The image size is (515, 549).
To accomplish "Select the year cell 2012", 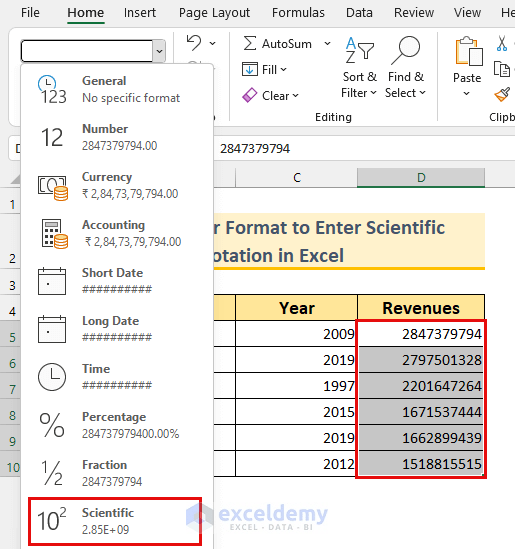I will [x=297, y=463].
